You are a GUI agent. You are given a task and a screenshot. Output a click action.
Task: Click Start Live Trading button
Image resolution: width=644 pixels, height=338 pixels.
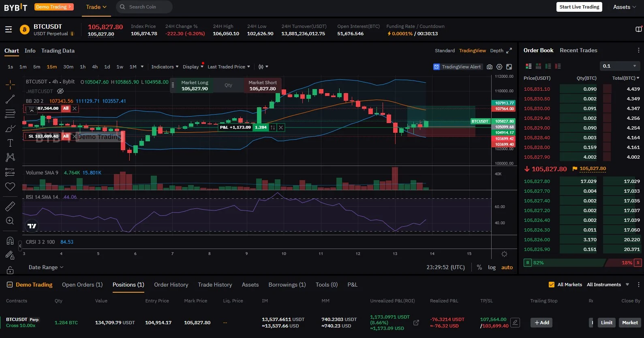[579, 7]
